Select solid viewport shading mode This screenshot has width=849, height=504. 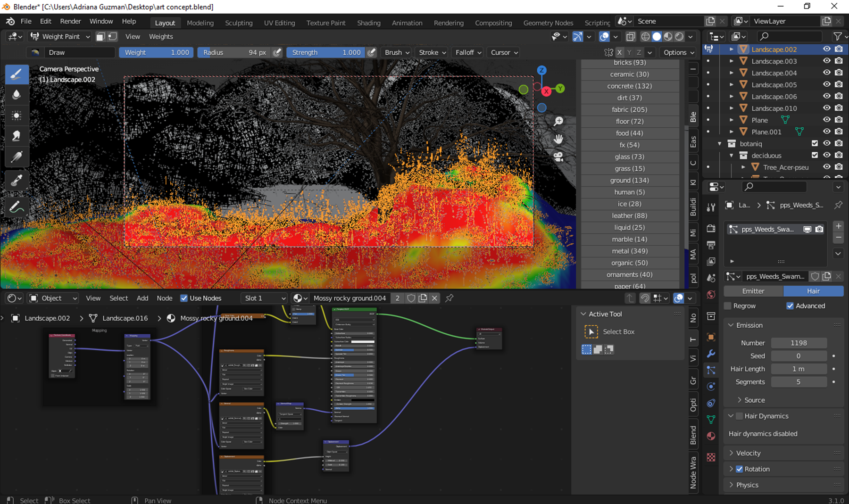point(657,36)
